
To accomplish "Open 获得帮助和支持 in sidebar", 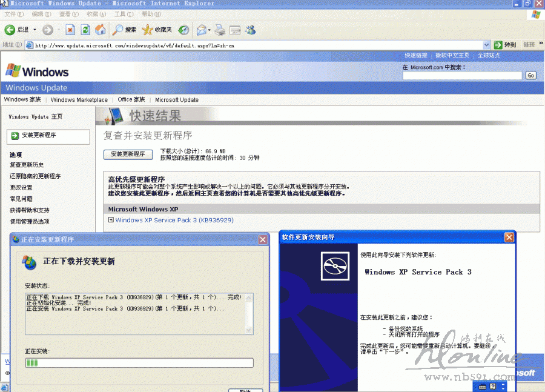I will 30,210.
